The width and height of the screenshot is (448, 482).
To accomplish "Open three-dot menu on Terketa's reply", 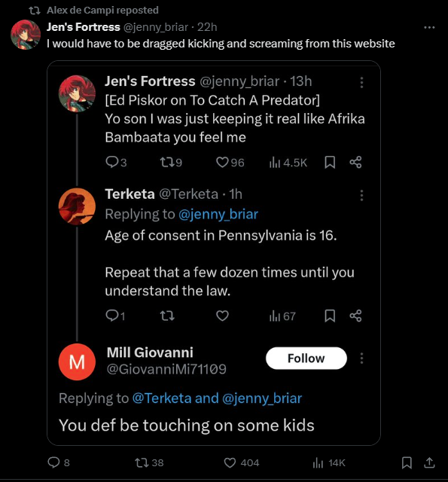I will (x=361, y=195).
